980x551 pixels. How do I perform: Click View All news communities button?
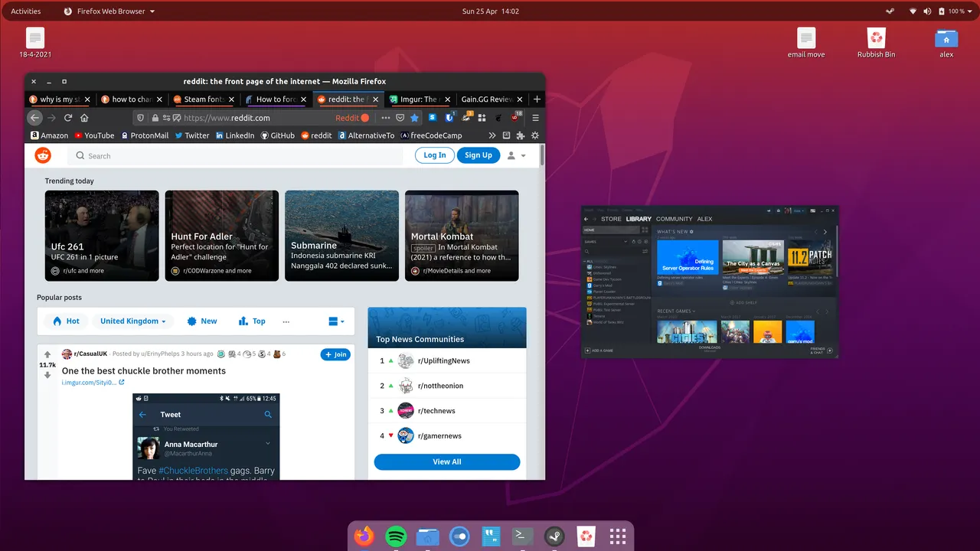click(447, 462)
